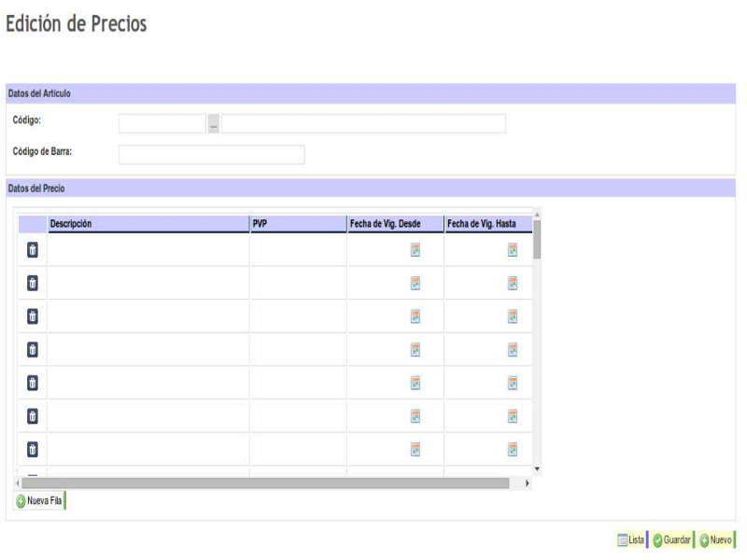Save the prices with Guardar
The image size is (747, 560).
coord(671,540)
